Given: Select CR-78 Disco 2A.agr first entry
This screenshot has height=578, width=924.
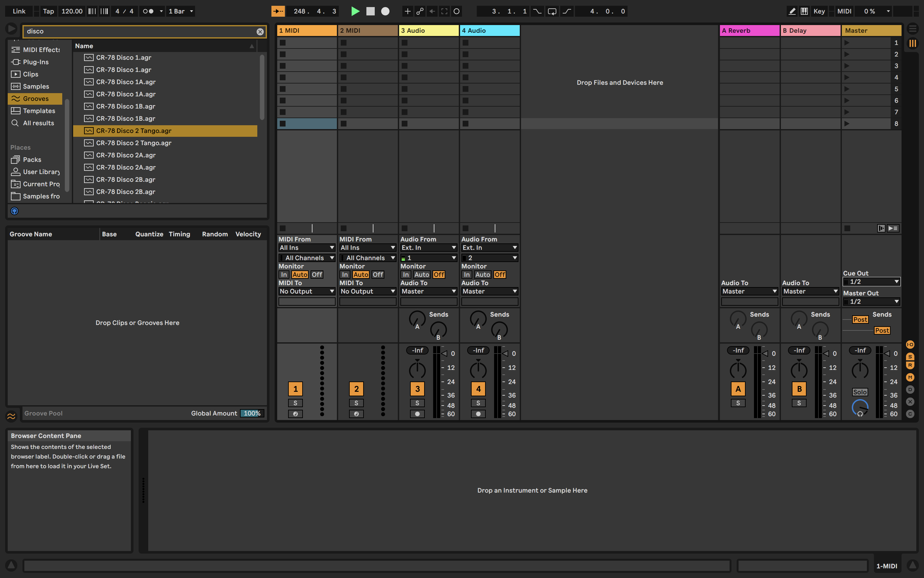Looking at the screenshot, I should [x=165, y=155].
